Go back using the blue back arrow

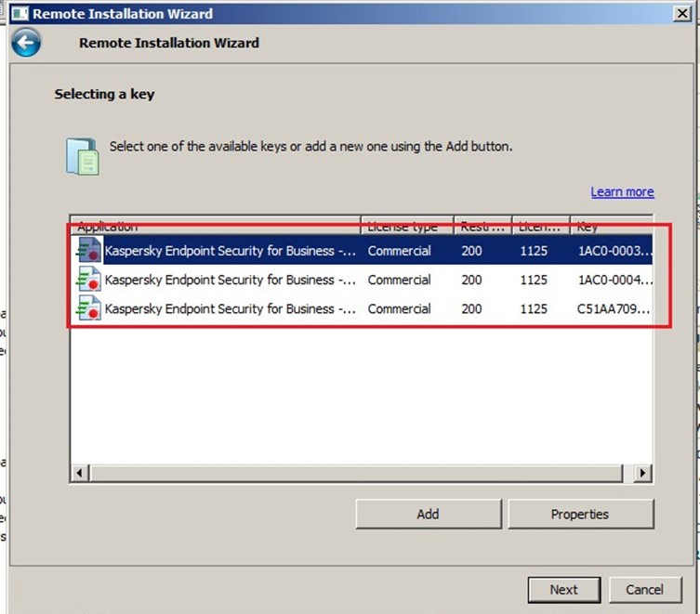click(x=26, y=43)
